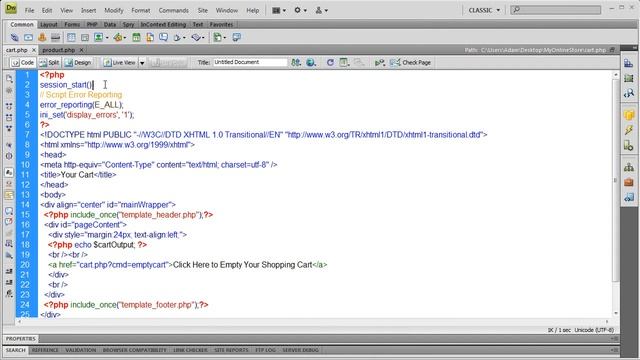Open the Commands menu
The image size is (640, 360).
pos(173,10)
